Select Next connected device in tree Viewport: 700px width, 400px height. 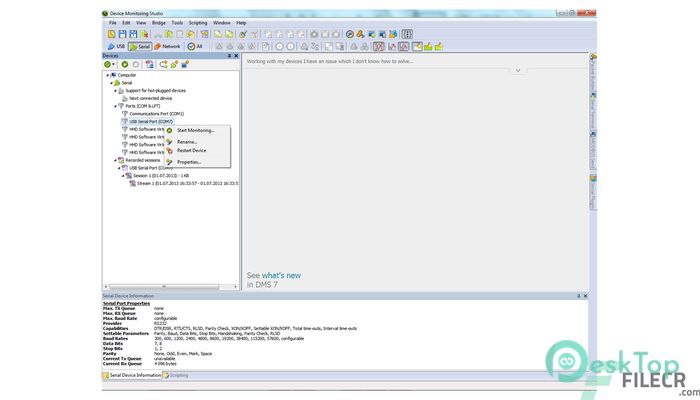150,98
